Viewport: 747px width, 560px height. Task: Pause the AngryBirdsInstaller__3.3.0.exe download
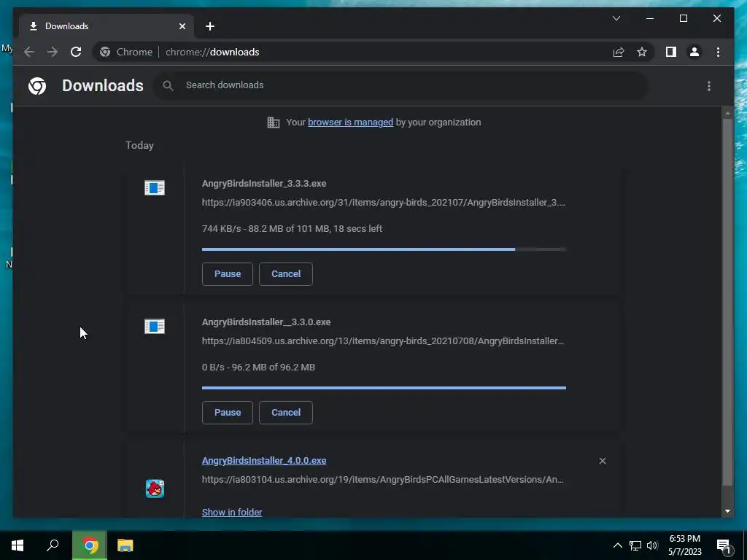[x=228, y=413]
